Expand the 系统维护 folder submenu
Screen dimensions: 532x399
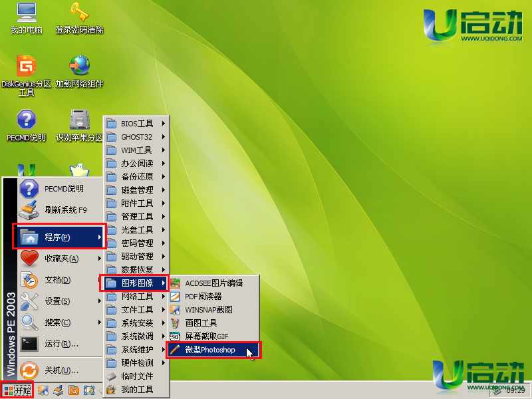(x=135, y=350)
